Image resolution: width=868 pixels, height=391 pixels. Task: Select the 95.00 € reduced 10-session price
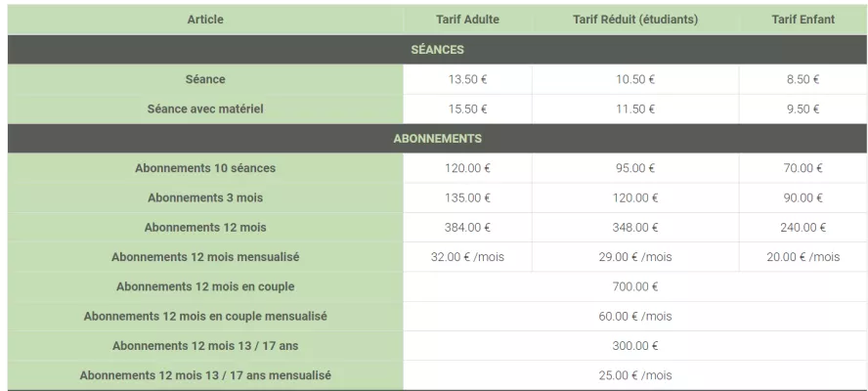pyautogui.click(x=635, y=168)
